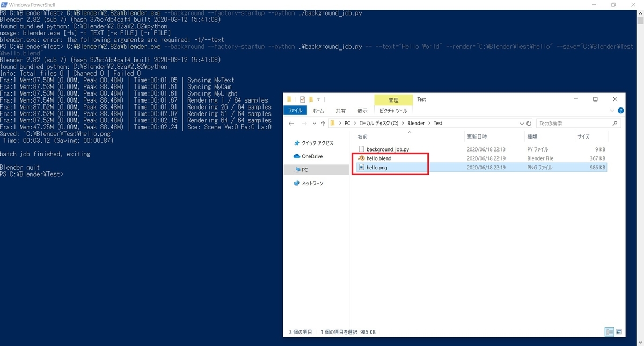
Task: Open Explorer help with question mark icon
Action: 620,111
